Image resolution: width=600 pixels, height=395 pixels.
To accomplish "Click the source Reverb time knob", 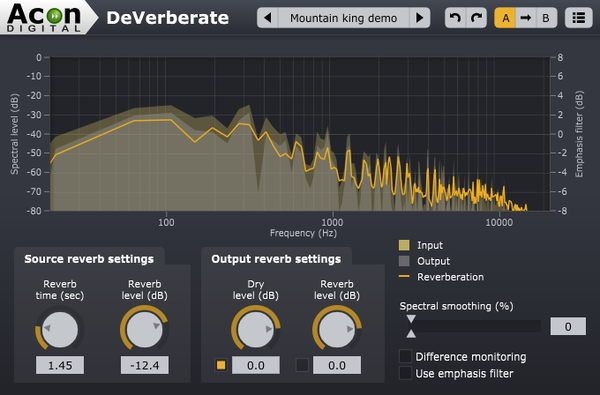I will pyautogui.click(x=59, y=330).
